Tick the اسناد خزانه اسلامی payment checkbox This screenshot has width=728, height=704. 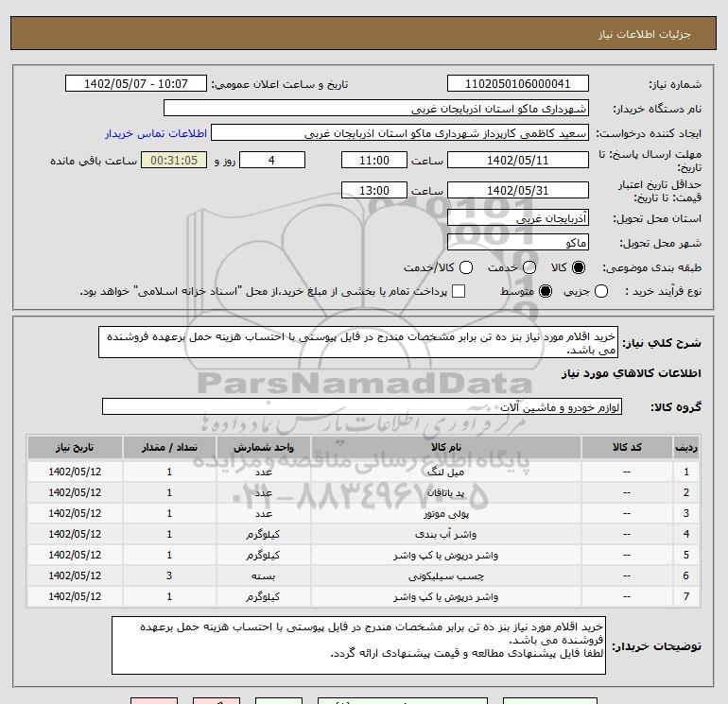point(459,291)
